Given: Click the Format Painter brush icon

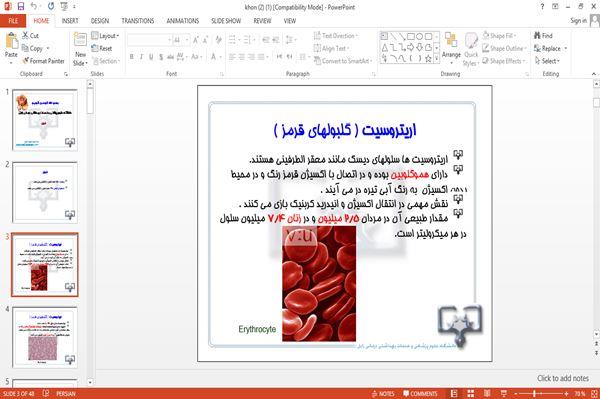Looking at the screenshot, I should [25, 61].
